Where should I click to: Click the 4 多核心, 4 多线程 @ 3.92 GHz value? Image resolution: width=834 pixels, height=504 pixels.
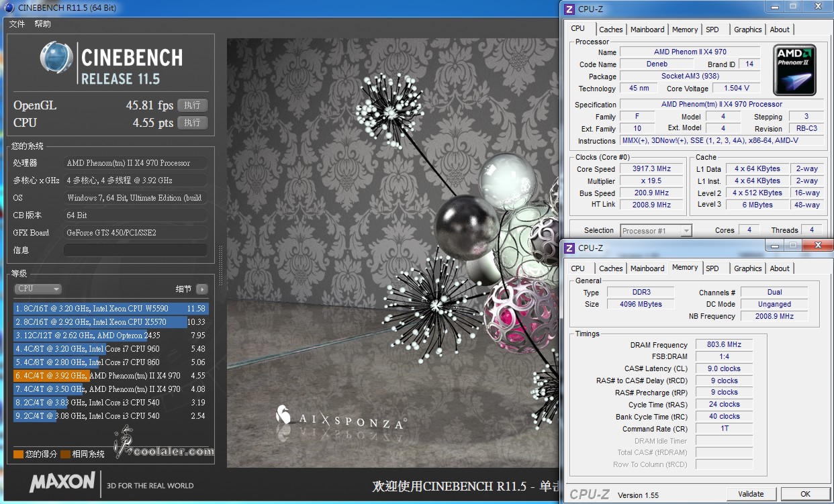pos(135,180)
